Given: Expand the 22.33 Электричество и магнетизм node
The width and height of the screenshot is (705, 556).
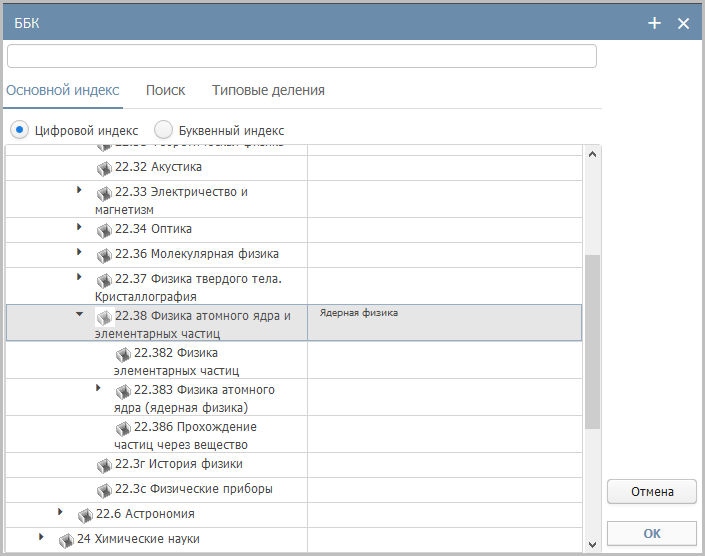Looking at the screenshot, I should click(x=79, y=189).
